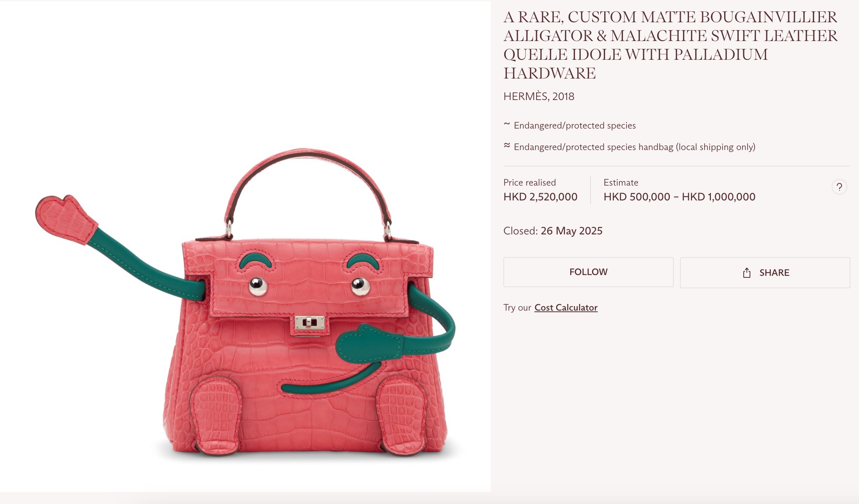This screenshot has height=504, width=859.
Task: Open the Cost Calculator link
Action: 566,307
